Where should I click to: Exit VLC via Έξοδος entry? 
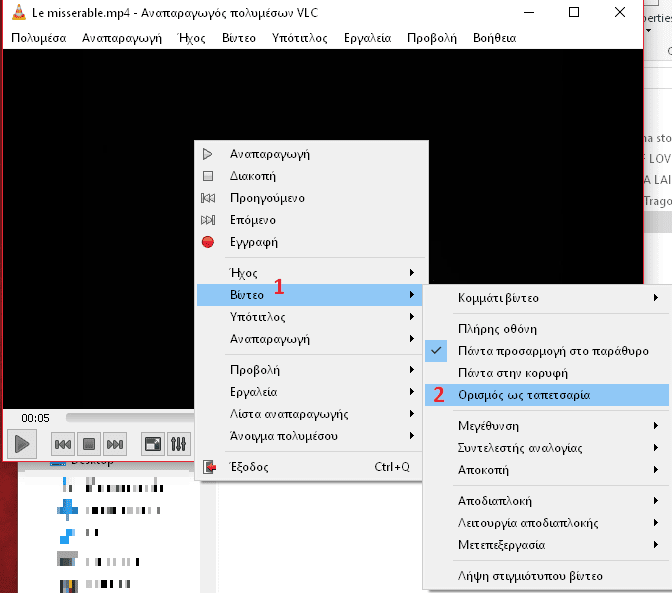pyautogui.click(x=309, y=467)
